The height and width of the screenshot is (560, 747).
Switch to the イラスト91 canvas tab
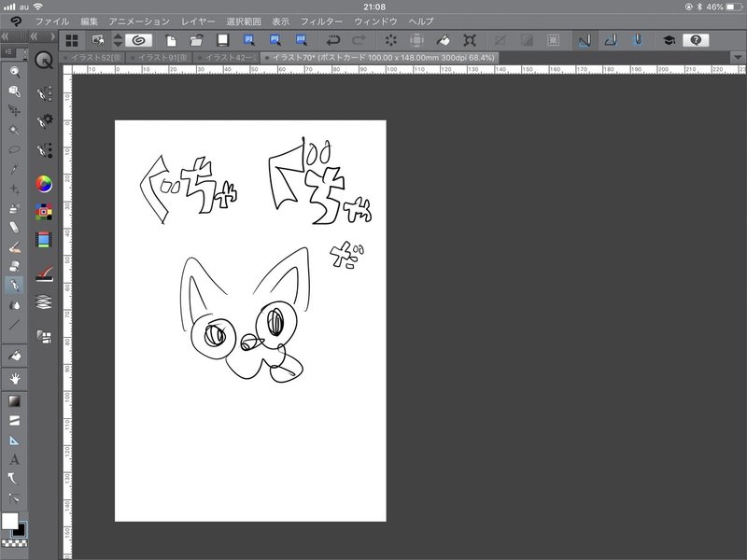[161, 58]
